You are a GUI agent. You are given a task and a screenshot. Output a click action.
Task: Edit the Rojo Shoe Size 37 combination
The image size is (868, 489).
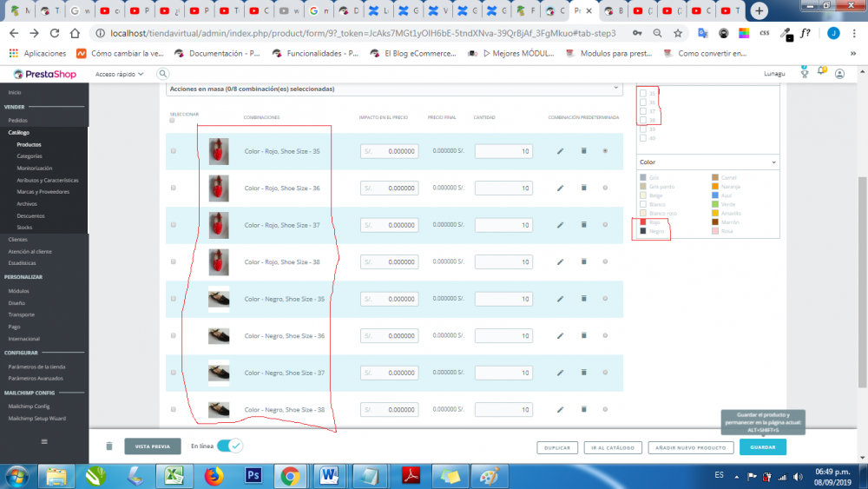point(560,225)
